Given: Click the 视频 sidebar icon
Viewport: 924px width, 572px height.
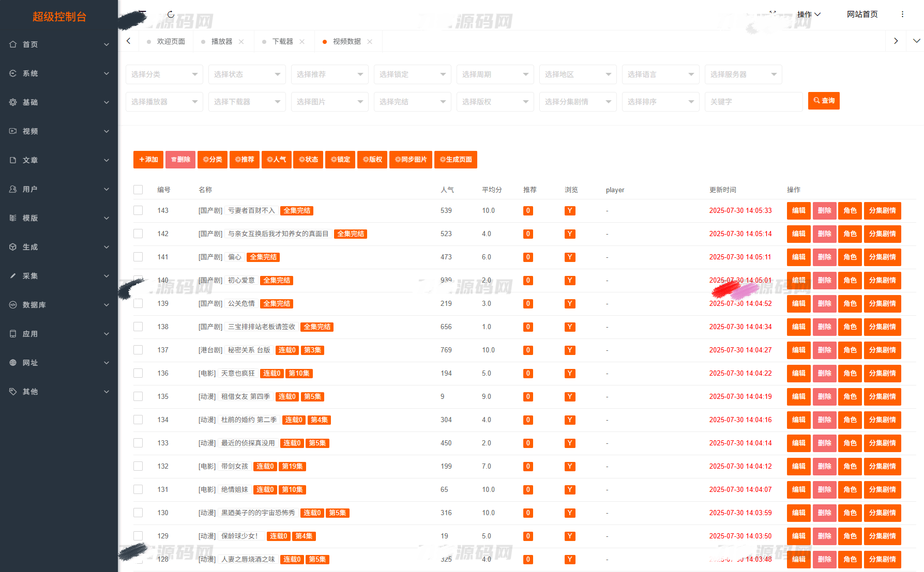Looking at the screenshot, I should pyautogui.click(x=13, y=131).
